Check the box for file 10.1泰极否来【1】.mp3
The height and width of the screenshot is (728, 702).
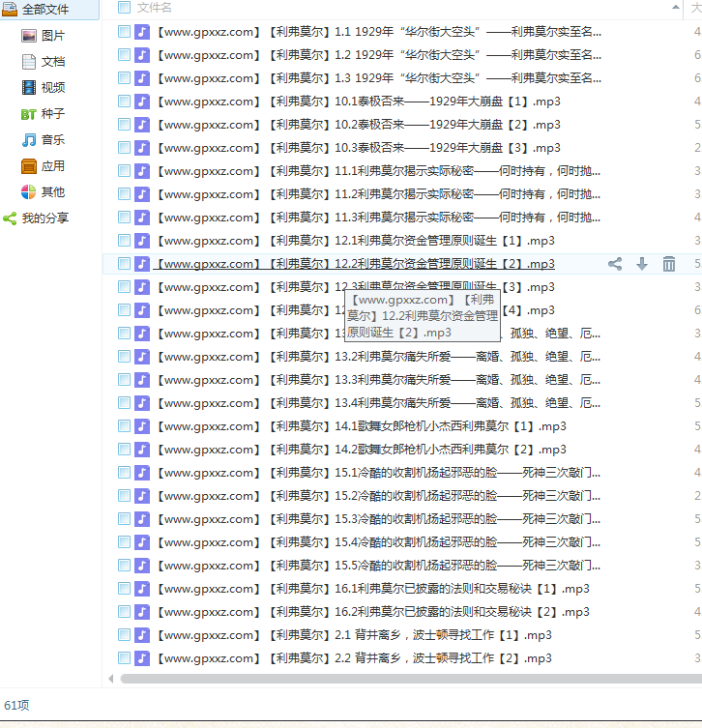pyautogui.click(x=124, y=102)
